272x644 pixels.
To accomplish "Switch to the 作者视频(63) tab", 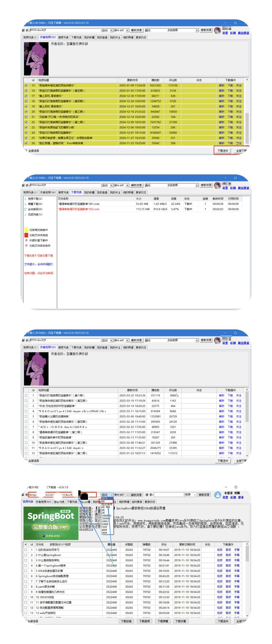I will (43, 502).
